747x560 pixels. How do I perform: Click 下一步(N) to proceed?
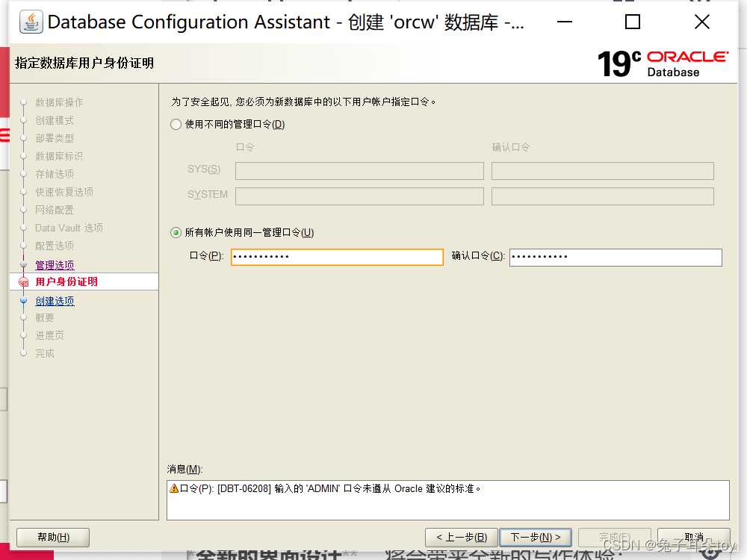click(535, 538)
